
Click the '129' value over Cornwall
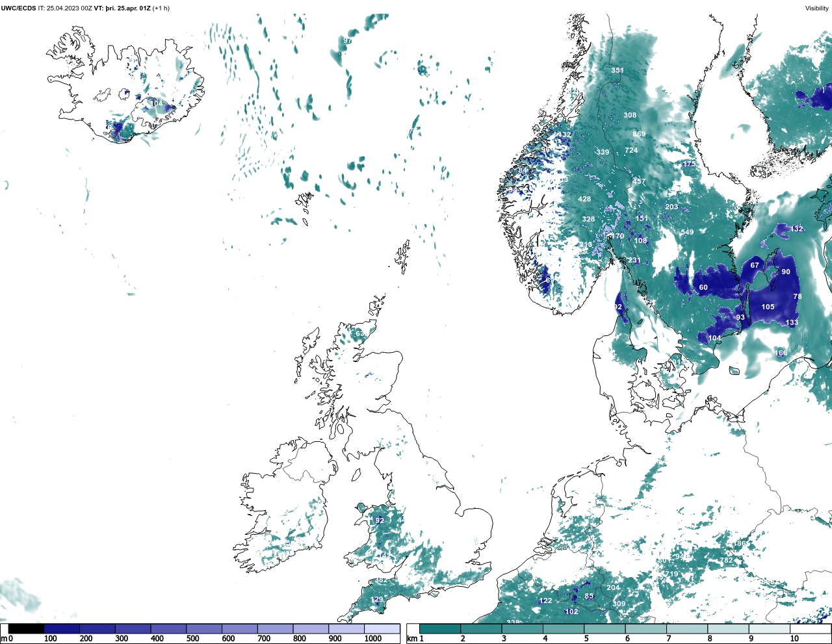tap(377, 599)
